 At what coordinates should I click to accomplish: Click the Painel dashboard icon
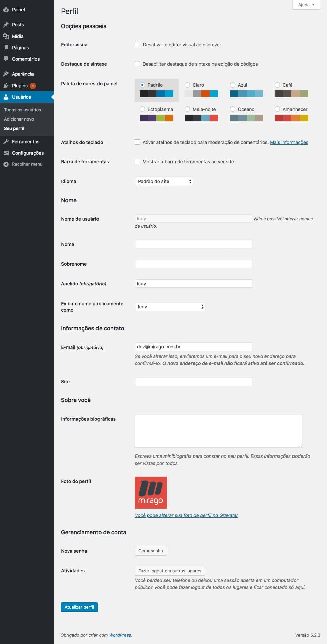[6, 10]
